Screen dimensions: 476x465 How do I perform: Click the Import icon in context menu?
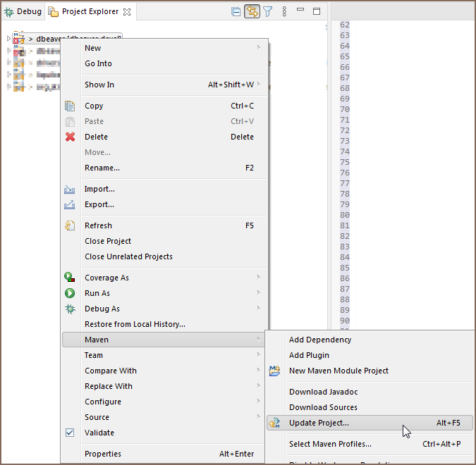[70, 189]
